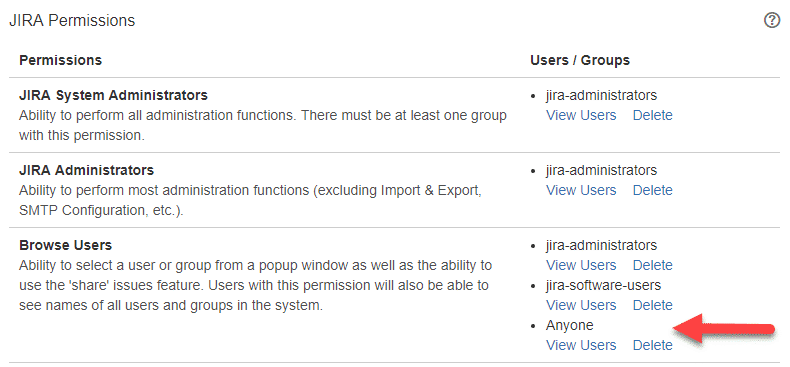Click the Users / Groups column header
The image size is (790, 367).
(x=580, y=60)
